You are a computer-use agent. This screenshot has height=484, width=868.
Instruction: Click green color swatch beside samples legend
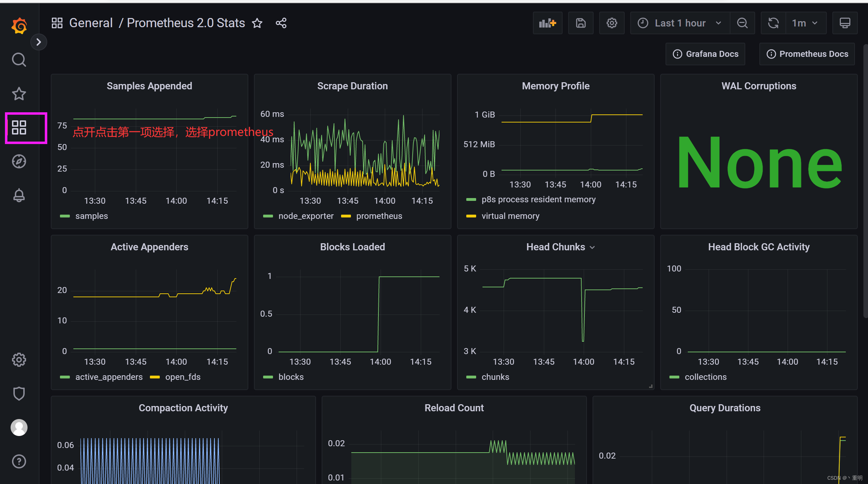(x=65, y=216)
